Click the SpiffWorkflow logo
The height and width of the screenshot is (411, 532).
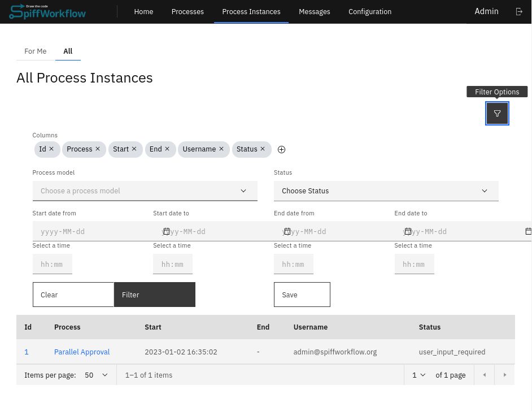(47, 11)
